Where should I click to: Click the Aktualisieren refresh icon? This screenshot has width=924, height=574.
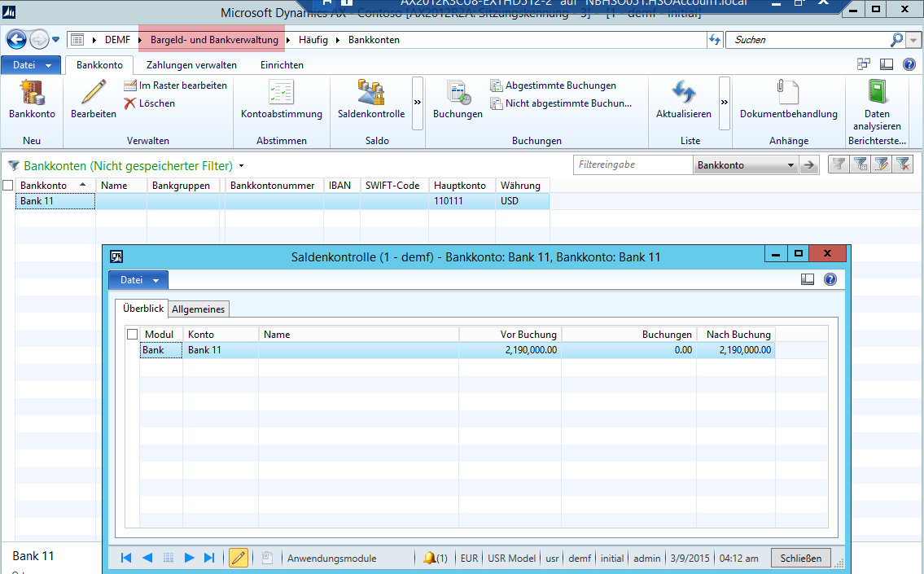[683, 93]
